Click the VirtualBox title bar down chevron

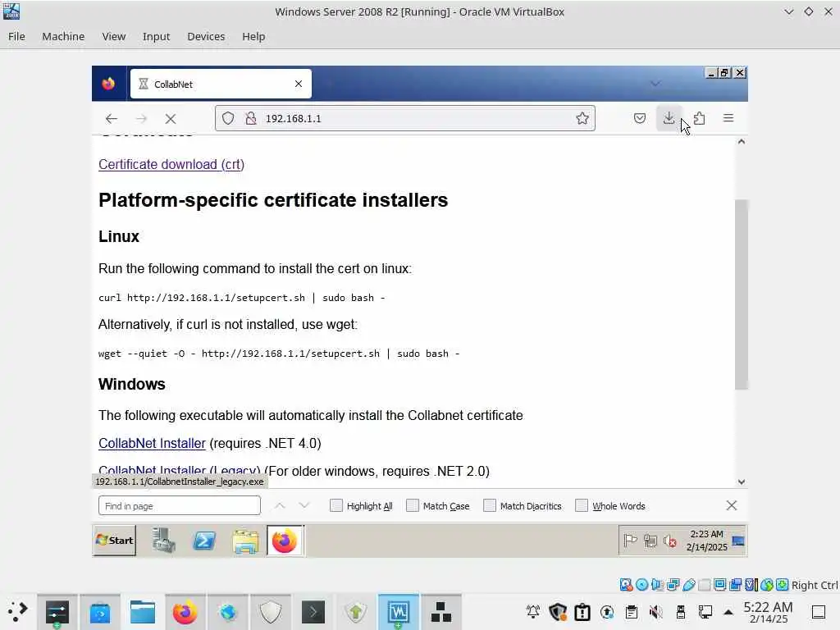pos(788,11)
